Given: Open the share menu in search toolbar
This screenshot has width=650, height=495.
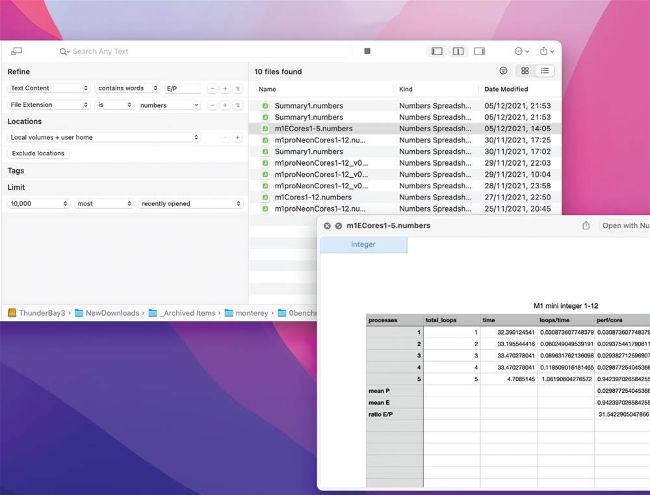Looking at the screenshot, I should [545, 51].
